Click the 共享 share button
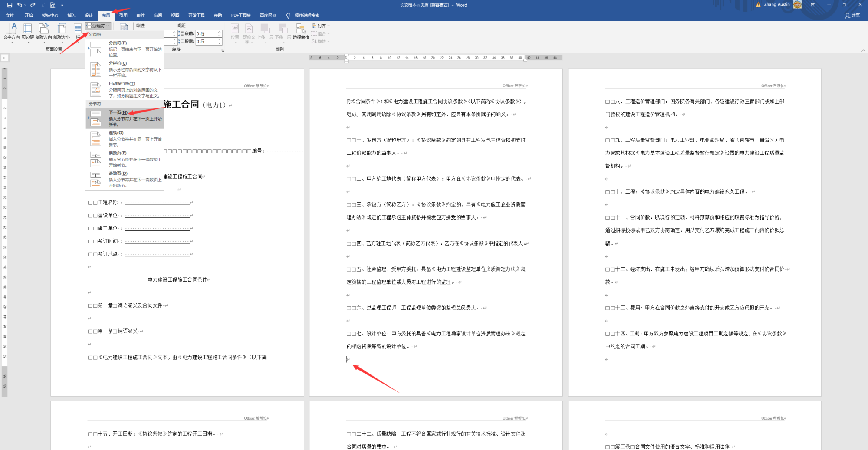This screenshot has height=450, width=868. pos(852,16)
